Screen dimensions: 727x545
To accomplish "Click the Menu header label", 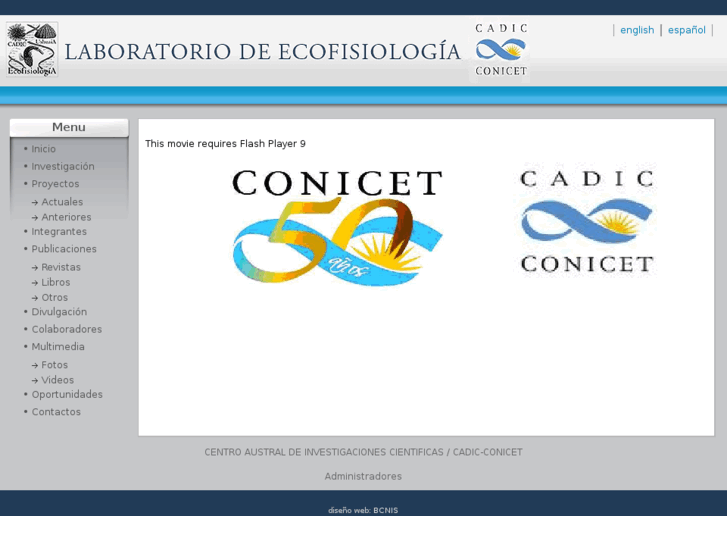I will click(x=69, y=127).
